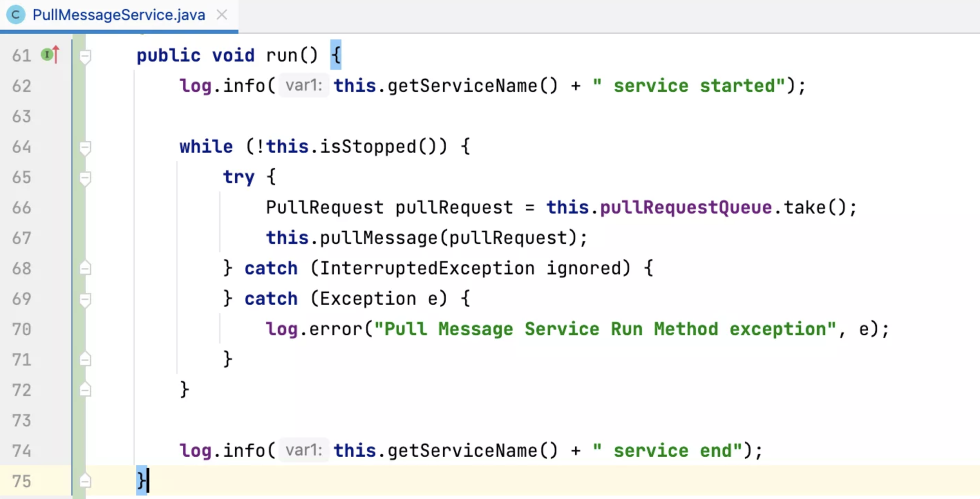Click the fold end marker on line 75
980x499 pixels.
click(85, 481)
